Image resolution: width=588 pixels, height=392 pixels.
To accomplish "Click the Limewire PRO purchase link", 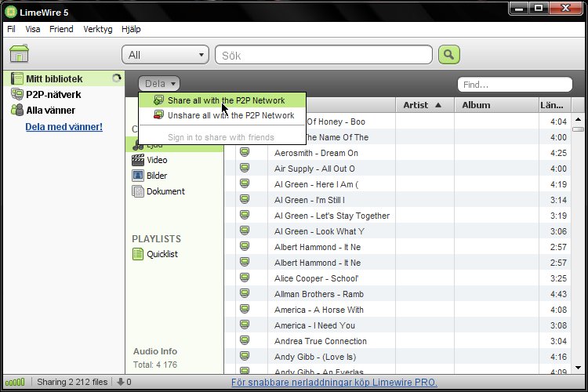I will (x=334, y=383).
